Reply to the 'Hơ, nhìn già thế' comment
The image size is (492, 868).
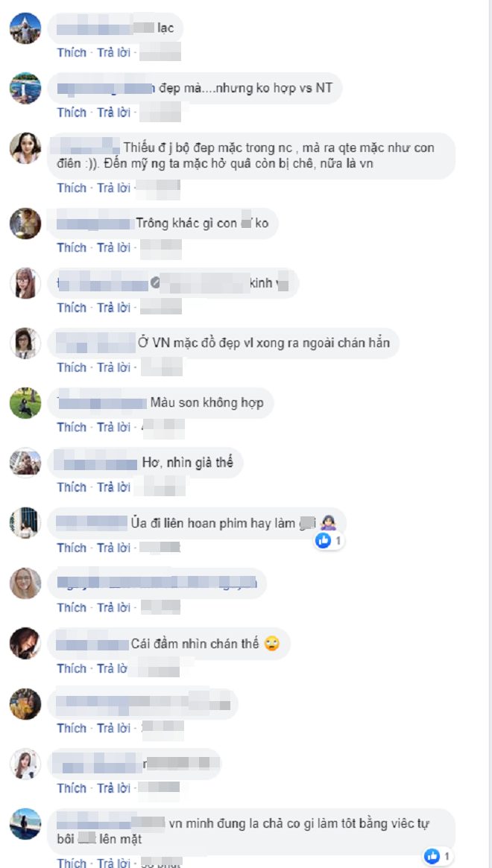[x=113, y=487]
